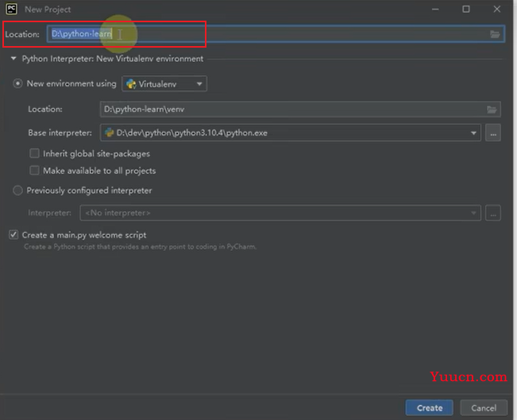Click the virtualenv Location field D:\python-learn\venv
Screen dimensions: 517x420
300,110
